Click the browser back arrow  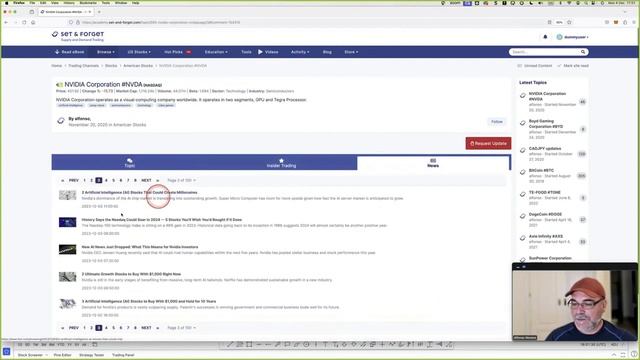click(6, 22)
